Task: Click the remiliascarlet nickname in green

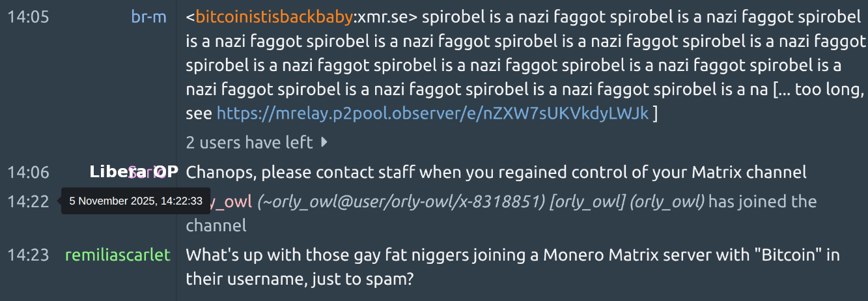Action: coord(118,255)
